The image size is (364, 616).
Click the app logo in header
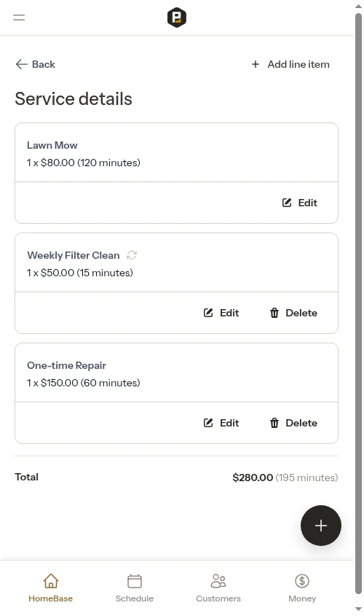tap(176, 17)
